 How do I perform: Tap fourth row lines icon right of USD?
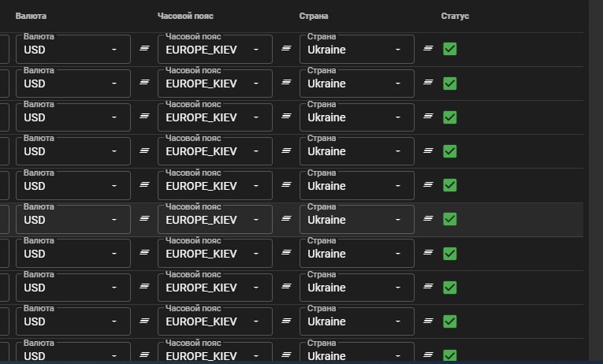[x=144, y=150]
